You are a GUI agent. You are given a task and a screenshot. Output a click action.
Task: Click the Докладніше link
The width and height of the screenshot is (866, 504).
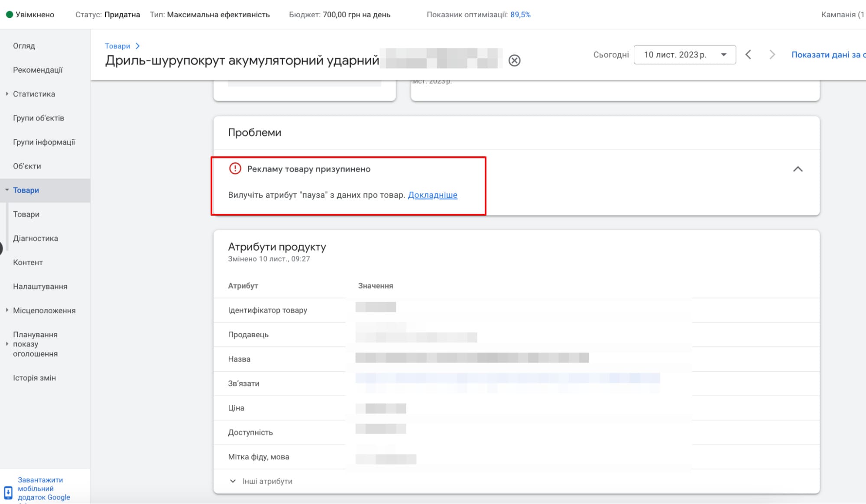pos(432,195)
